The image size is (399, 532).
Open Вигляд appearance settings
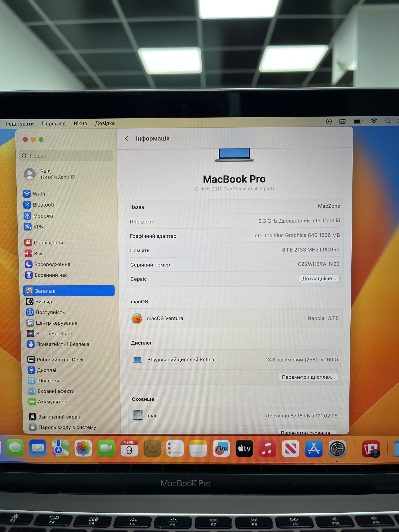click(39, 301)
